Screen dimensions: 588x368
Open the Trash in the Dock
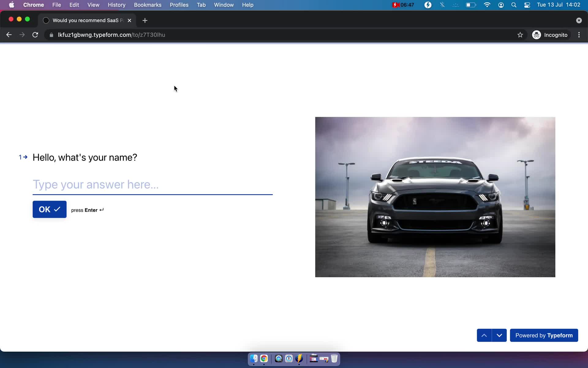point(334,358)
